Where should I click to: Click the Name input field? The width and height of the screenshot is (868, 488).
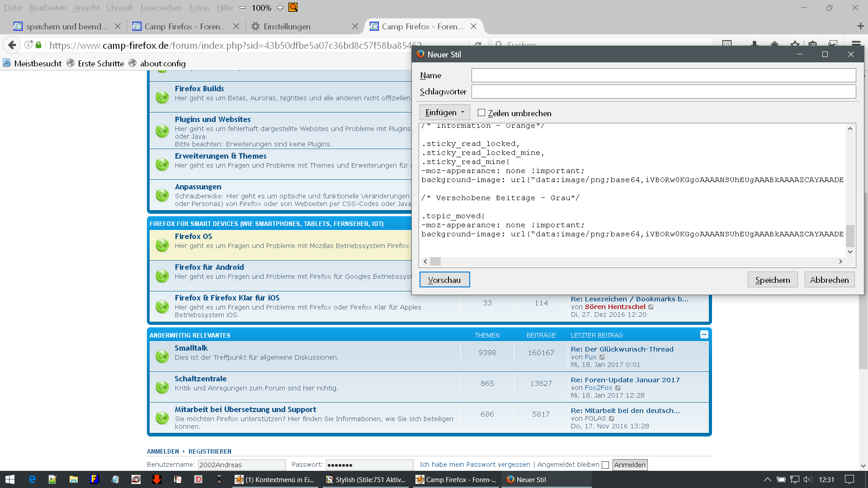point(663,75)
